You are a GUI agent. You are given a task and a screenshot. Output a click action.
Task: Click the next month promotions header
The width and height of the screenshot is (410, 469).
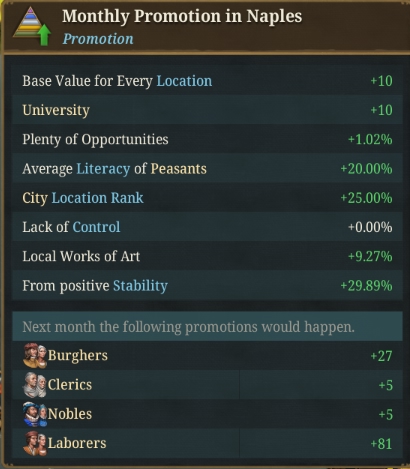(x=207, y=327)
